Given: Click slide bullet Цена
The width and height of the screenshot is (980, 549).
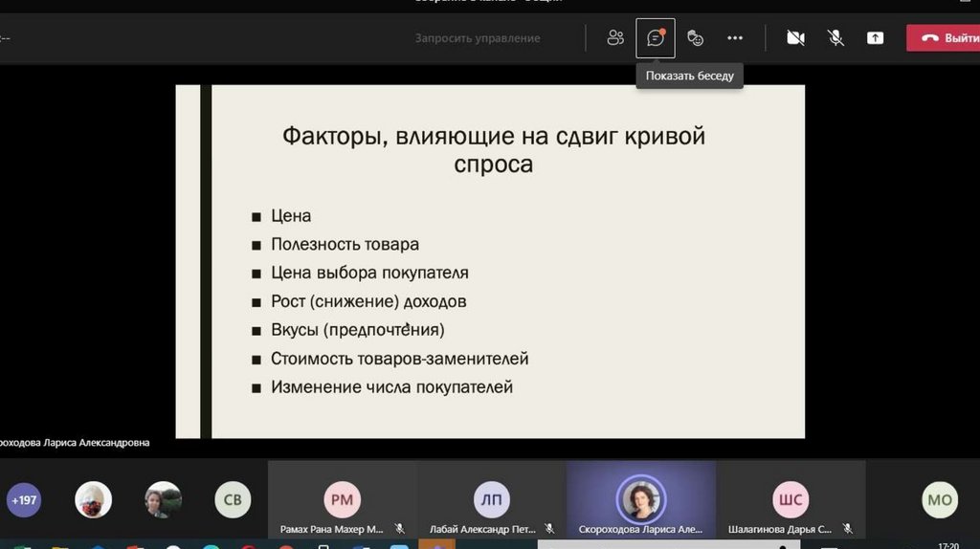Looking at the screenshot, I should (291, 216).
